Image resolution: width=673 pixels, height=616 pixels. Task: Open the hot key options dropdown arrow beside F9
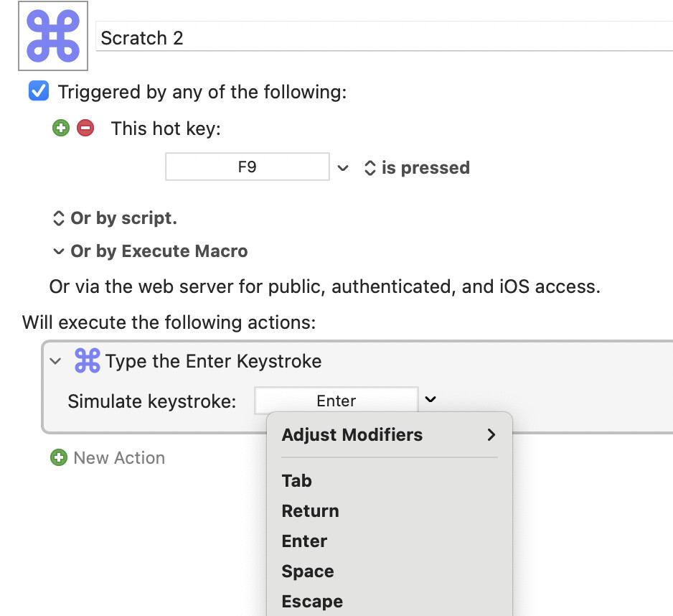click(x=343, y=168)
